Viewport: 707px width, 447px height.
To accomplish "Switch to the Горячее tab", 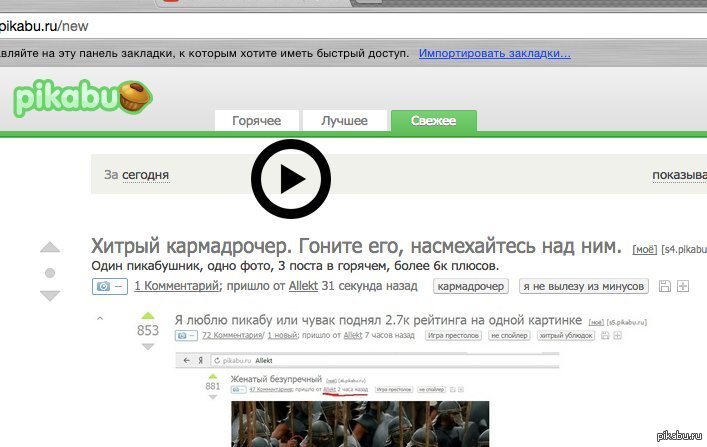I will (x=257, y=120).
